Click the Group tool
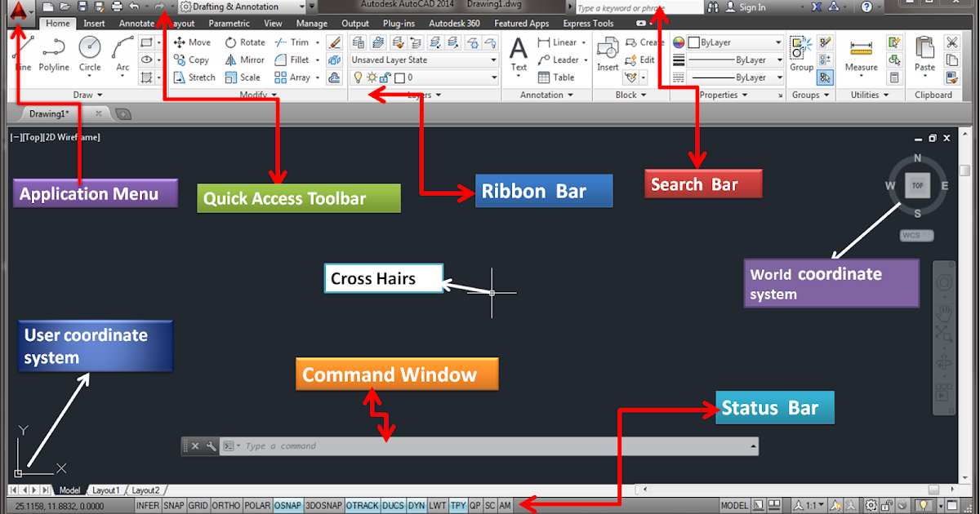 (801, 55)
